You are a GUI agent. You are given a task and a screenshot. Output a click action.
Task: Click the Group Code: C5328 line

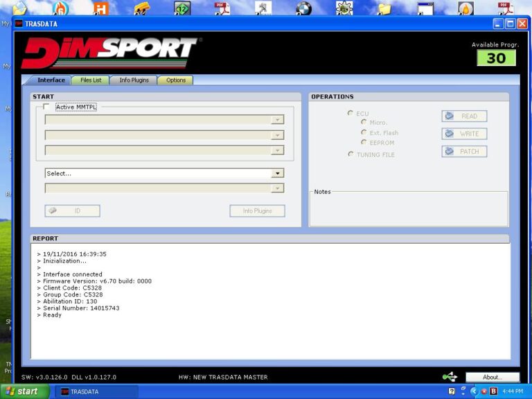[x=70, y=294]
